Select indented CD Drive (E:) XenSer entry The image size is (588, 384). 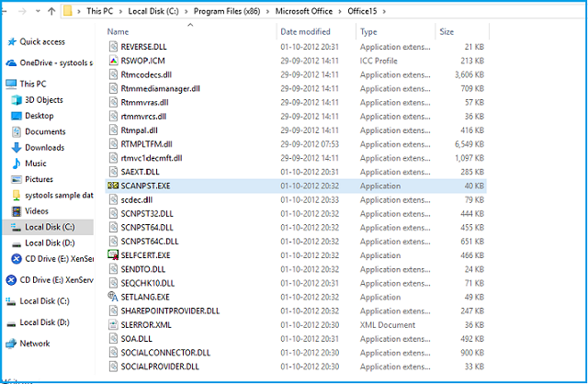coord(59,259)
